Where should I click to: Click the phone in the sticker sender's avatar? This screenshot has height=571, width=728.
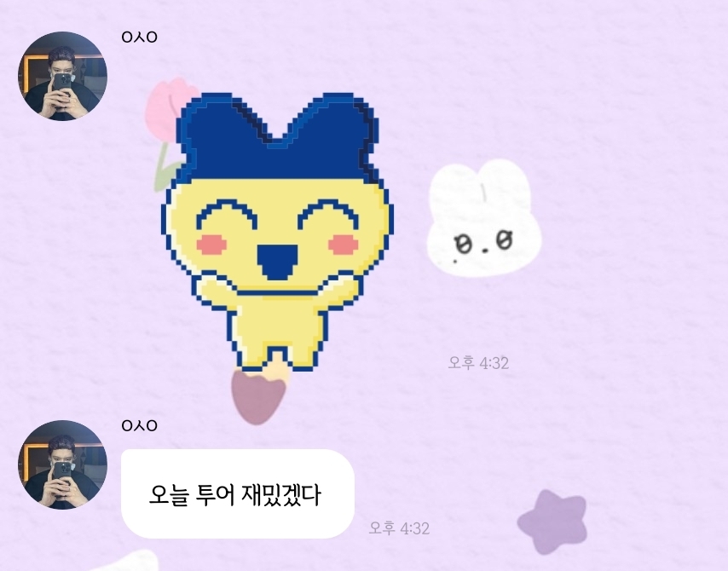61,88
